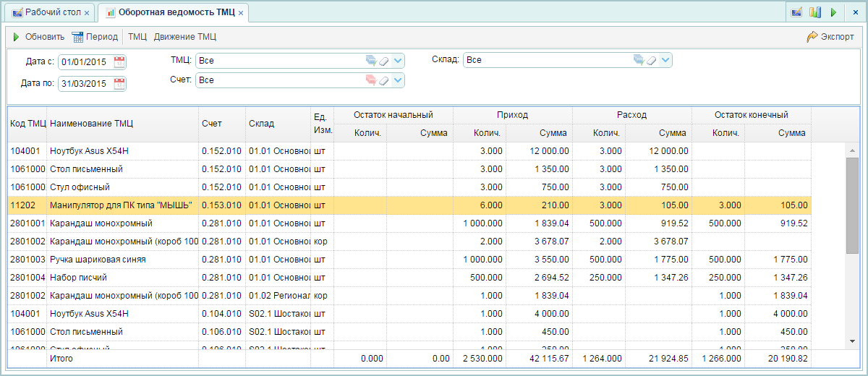Click the selection icon in the Счет field
The image size is (868, 376).
pyautogui.click(x=371, y=80)
